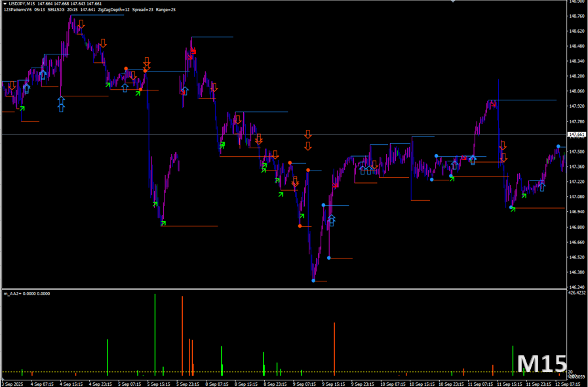Click the top orange arrow above the price line
The width and height of the screenshot is (588, 387).
[x=307, y=134]
